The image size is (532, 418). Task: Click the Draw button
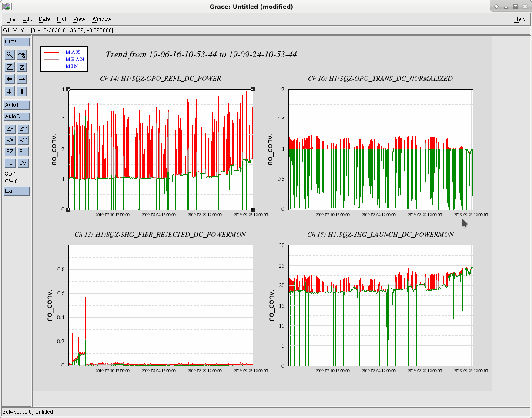[17, 42]
